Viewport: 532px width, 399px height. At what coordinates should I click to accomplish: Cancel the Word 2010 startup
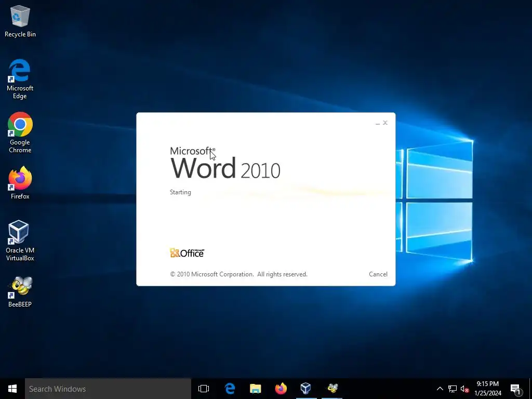(x=378, y=274)
